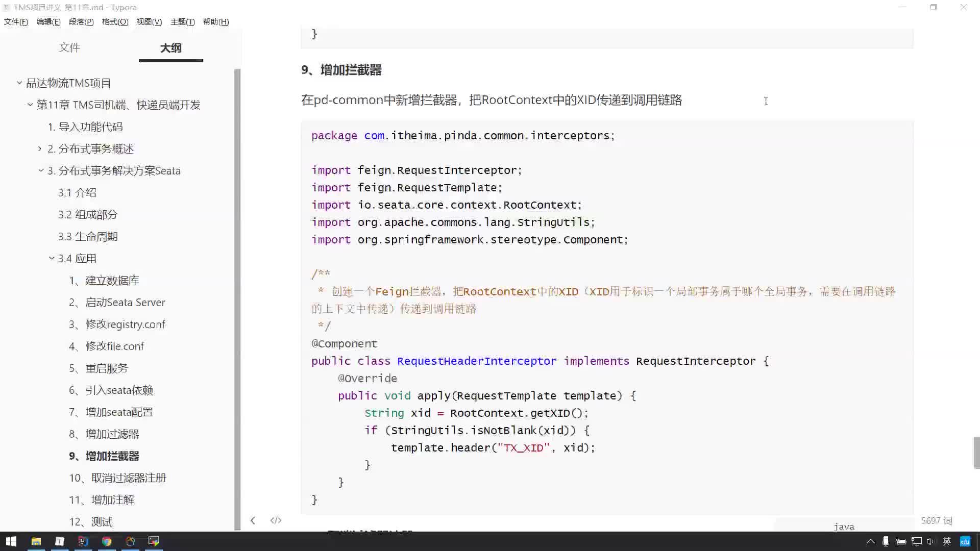Open the Windows Start menu
Screen dimensions: 980x551
point(11,541)
